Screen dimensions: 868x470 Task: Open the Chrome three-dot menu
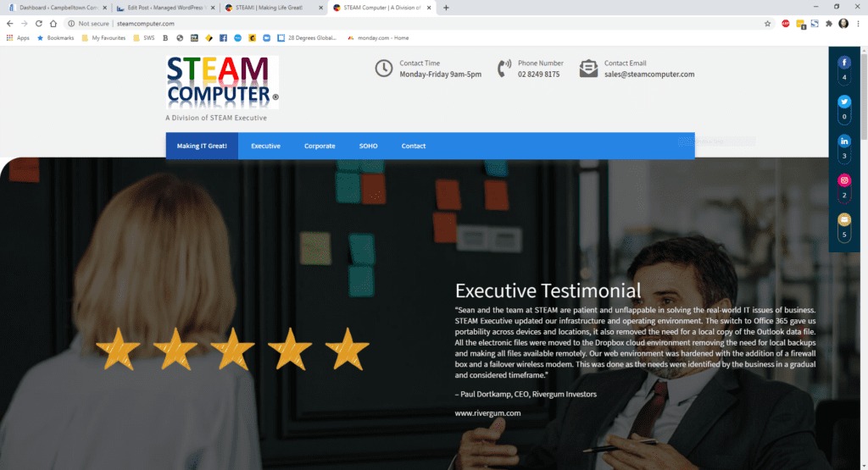858,24
